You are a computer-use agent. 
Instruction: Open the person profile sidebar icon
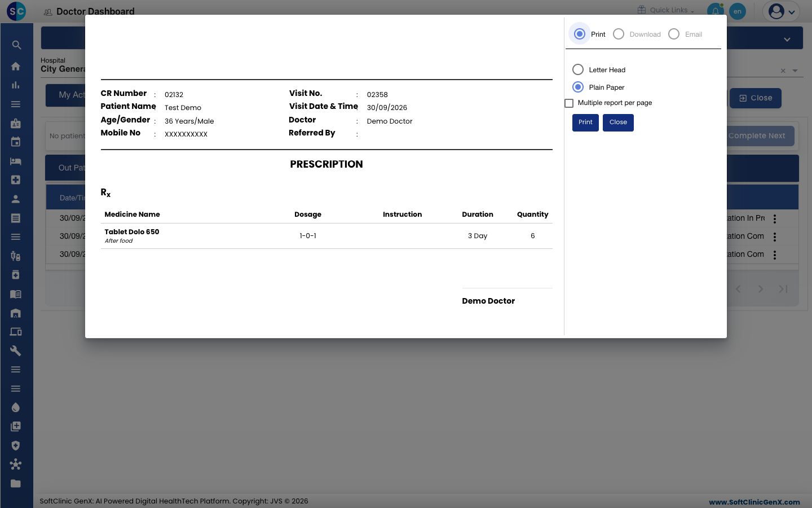click(16, 199)
